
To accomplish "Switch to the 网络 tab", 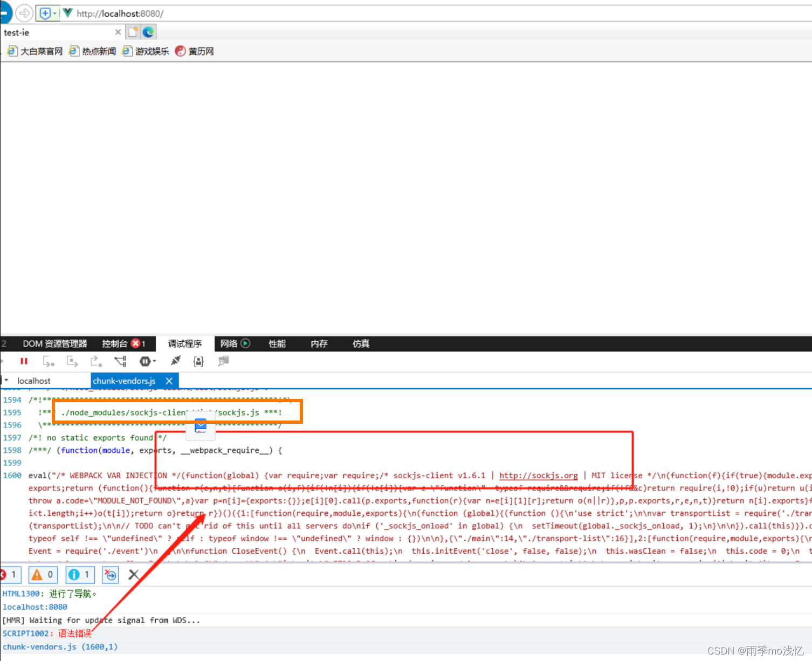I will 229,343.
